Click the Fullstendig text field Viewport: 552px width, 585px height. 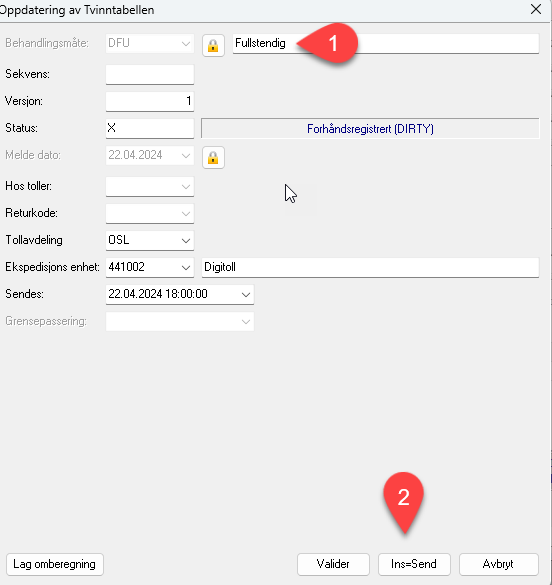[x=386, y=44]
